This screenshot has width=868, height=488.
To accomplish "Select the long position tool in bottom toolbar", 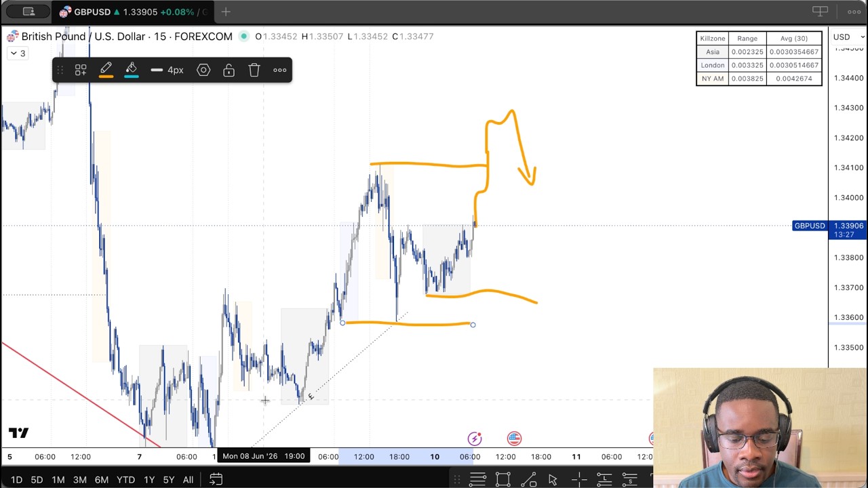I will click(x=604, y=479).
